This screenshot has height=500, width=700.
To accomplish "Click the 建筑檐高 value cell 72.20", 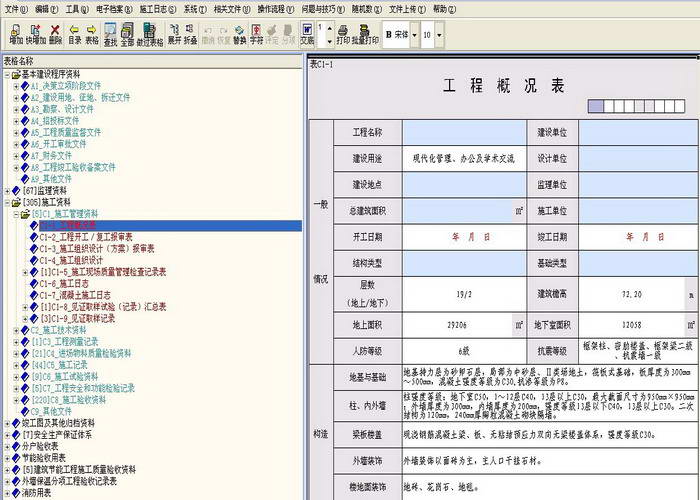I will (632, 294).
